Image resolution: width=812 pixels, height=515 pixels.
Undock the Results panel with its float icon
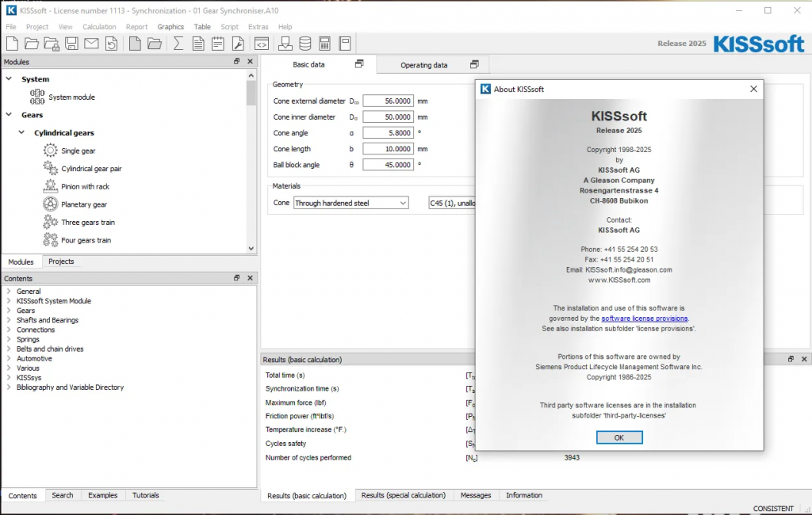click(x=791, y=359)
